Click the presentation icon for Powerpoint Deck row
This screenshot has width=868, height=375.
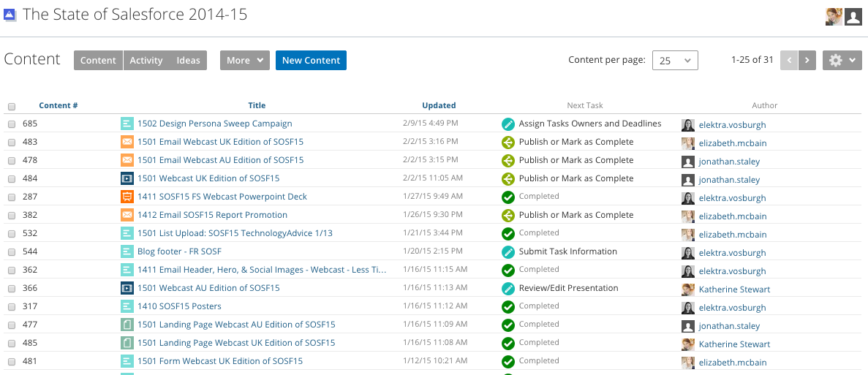[x=127, y=197]
